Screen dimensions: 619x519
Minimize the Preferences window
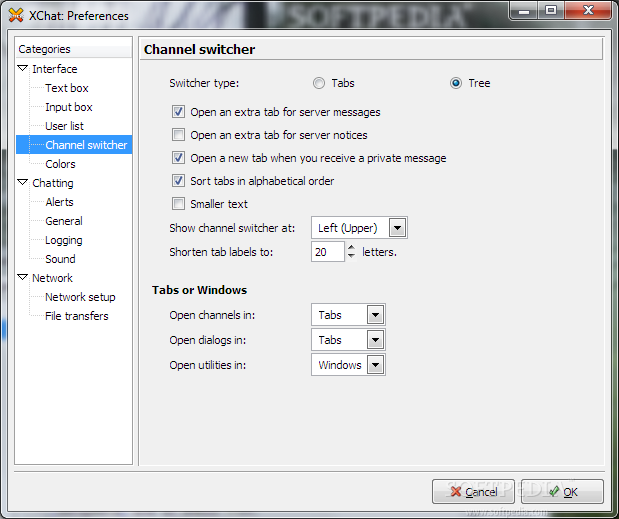(x=524, y=11)
